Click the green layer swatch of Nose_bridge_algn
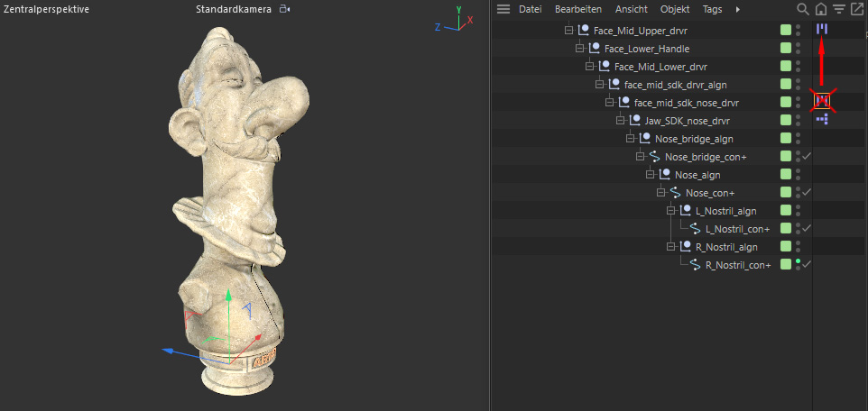 (786, 138)
